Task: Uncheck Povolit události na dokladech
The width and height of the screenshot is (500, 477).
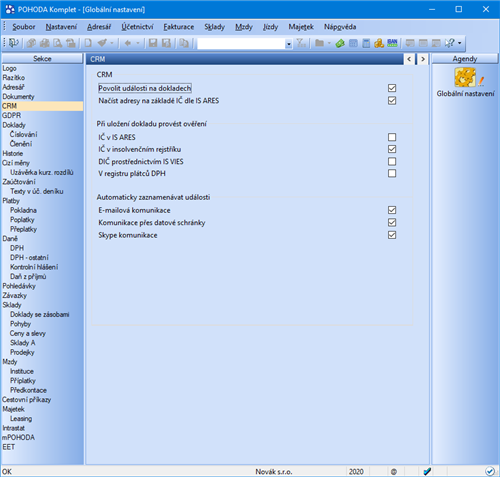Action: (x=392, y=88)
